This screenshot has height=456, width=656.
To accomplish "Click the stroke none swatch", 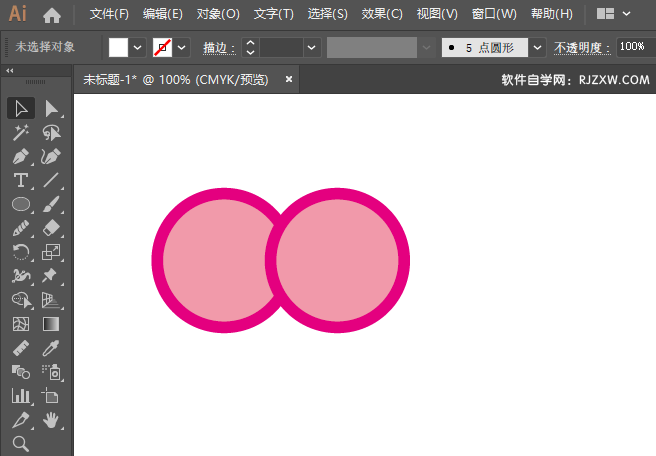I will (162, 47).
